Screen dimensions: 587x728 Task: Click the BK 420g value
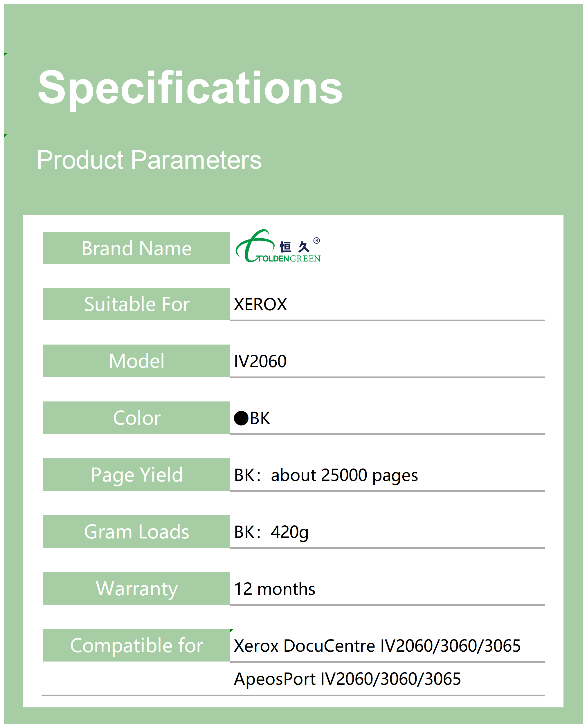271,532
